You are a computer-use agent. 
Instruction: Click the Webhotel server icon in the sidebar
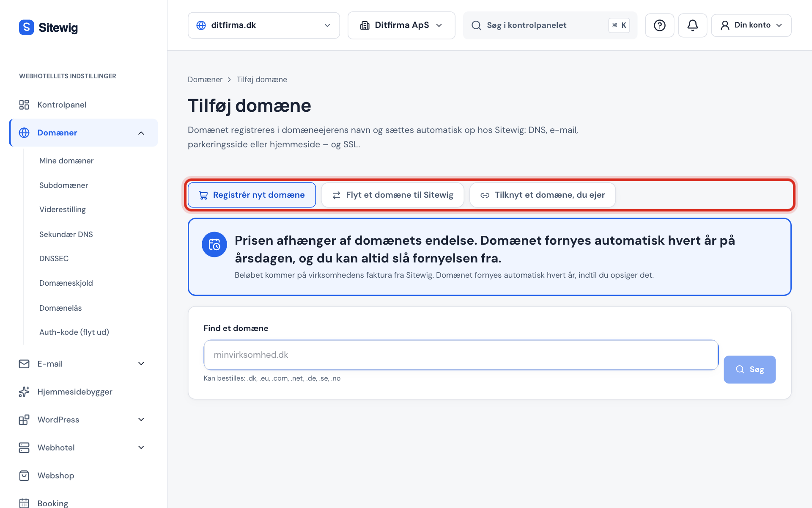pyautogui.click(x=24, y=447)
